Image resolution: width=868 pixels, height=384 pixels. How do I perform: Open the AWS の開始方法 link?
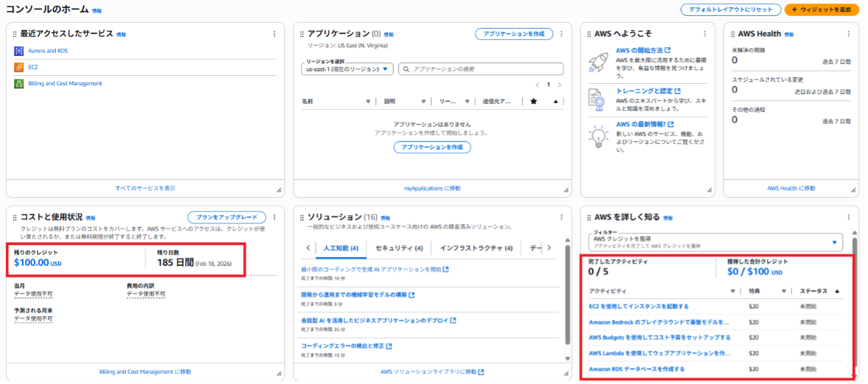pyautogui.click(x=643, y=50)
